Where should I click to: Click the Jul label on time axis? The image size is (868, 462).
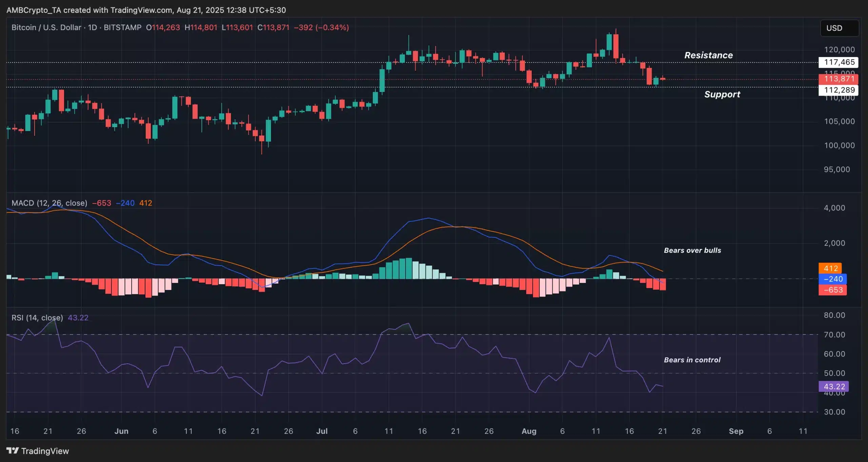[321, 431]
